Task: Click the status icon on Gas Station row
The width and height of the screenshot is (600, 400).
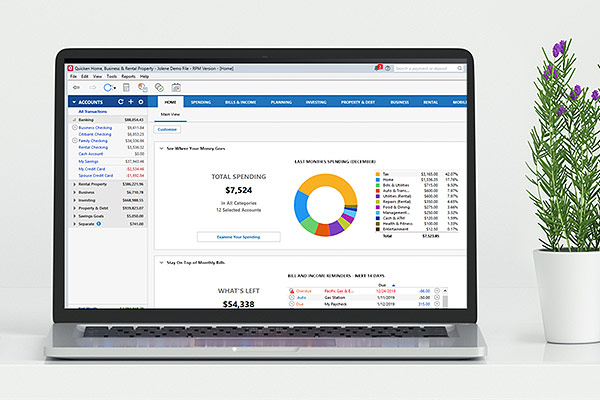Action: tap(292, 297)
